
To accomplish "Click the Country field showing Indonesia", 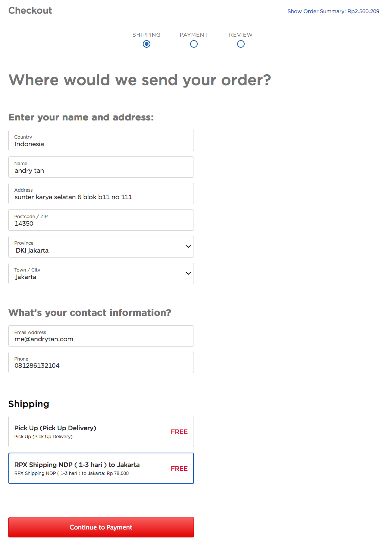I will click(x=101, y=141).
